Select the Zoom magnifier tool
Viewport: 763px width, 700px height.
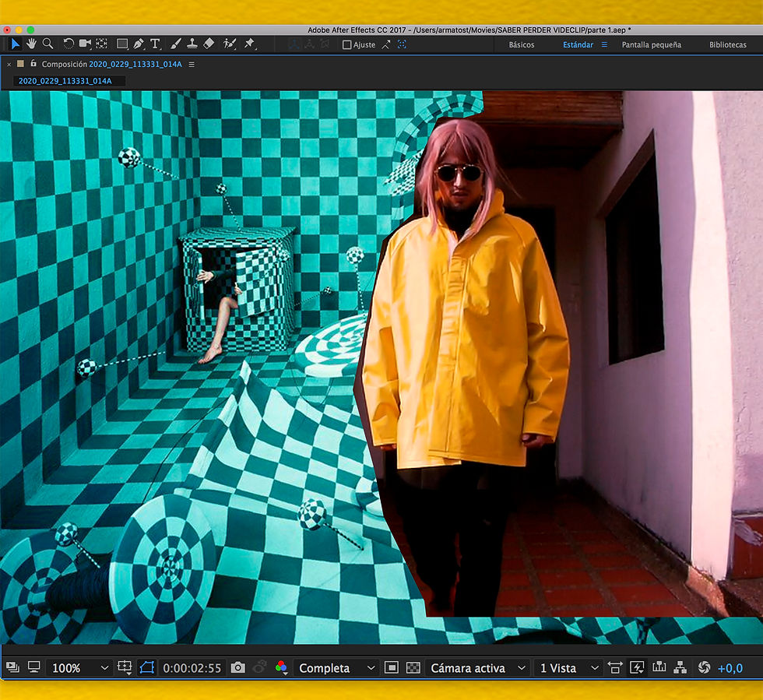[47, 44]
